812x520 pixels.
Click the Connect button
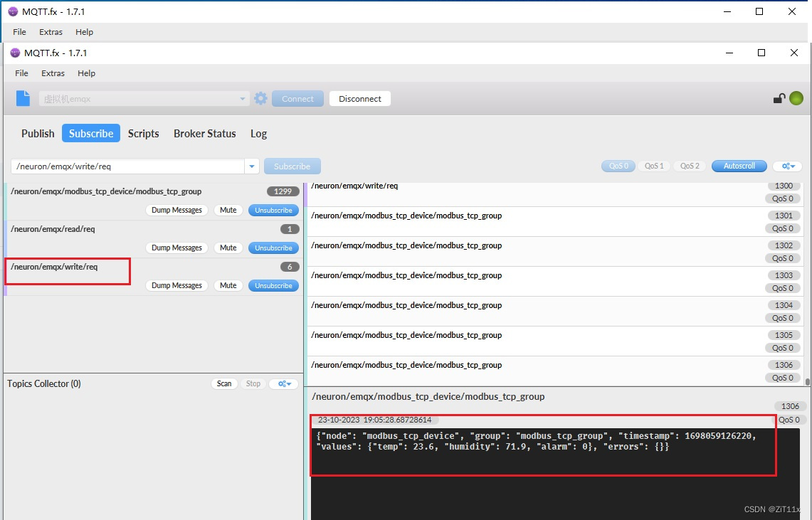(297, 99)
